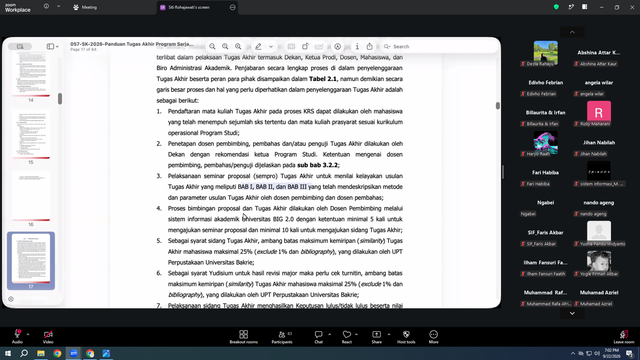Open the Chat panel
The width and height of the screenshot is (640, 360).
point(318,337)
